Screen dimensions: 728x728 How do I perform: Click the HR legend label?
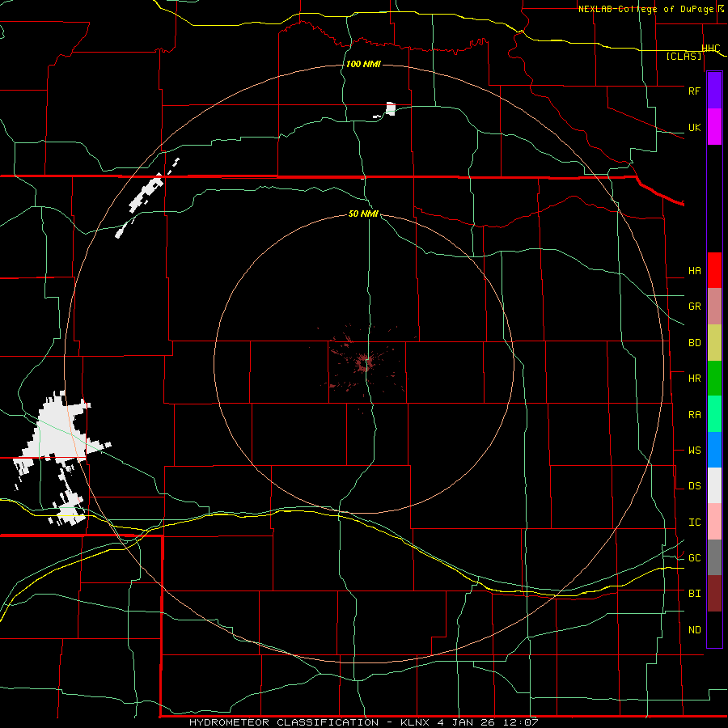coord(694,379)
